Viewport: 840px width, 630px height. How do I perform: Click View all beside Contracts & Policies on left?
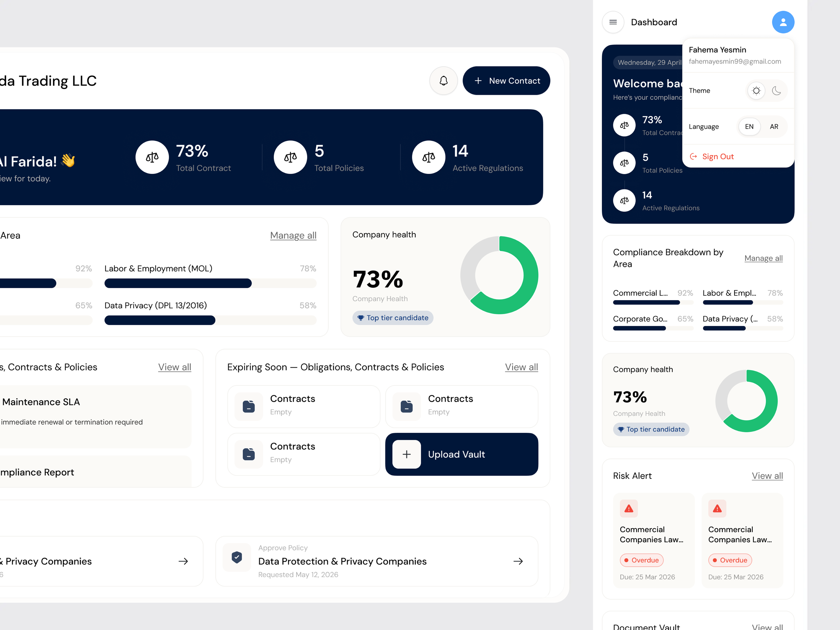[175, 367]
